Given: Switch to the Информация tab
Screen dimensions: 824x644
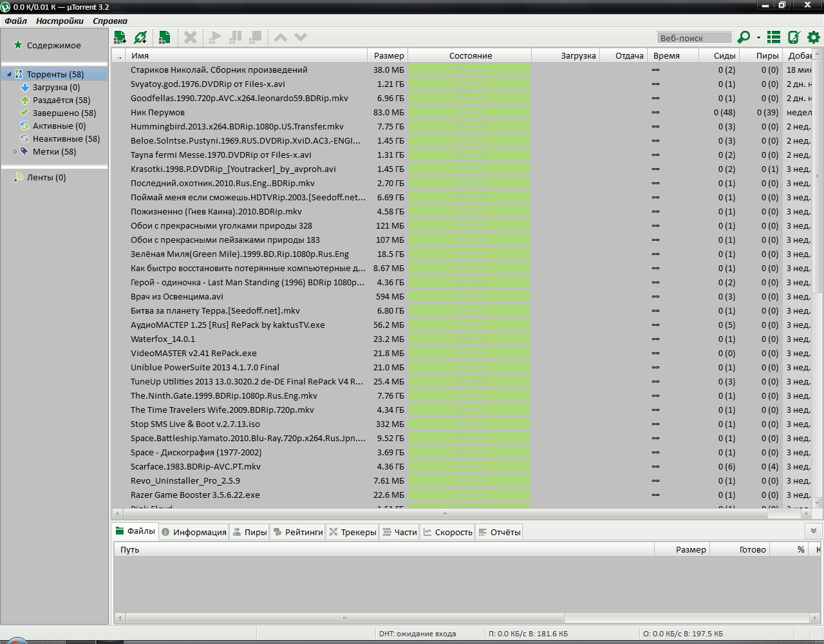Looking at the screenshot, I should pyautogui.click(x=194, y=532).
